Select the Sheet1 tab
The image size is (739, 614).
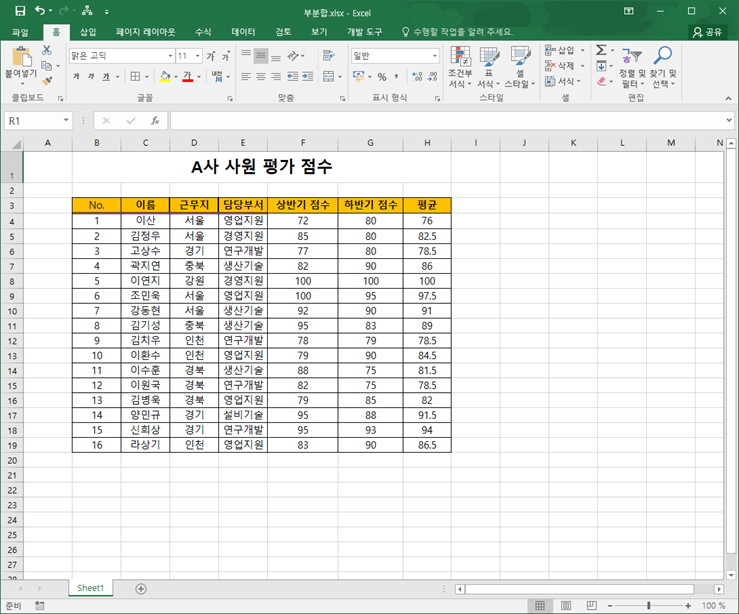click(90, 588)
